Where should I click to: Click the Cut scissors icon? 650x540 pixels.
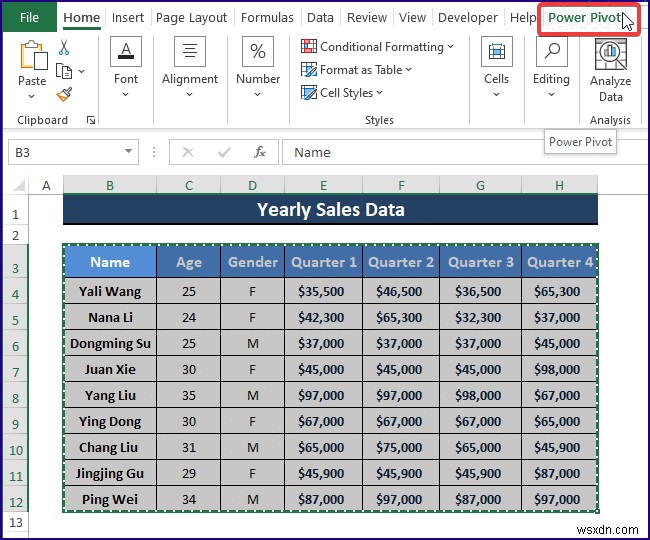tap(64, 48)
